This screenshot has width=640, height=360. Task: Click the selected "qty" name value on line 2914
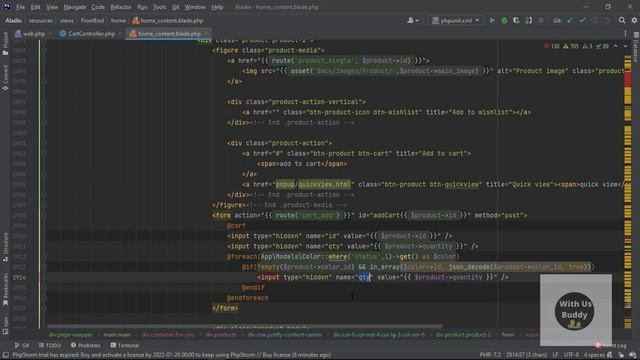tap(364, 278)
